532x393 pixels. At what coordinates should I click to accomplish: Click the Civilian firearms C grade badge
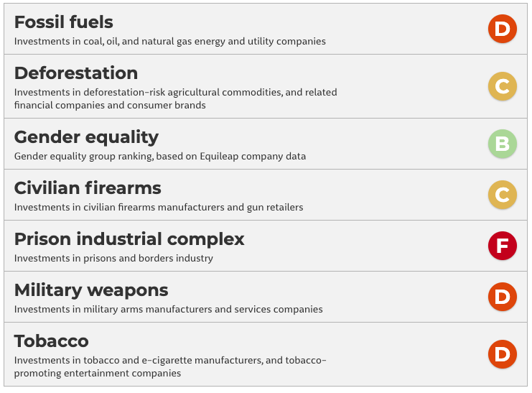tap(502, 195)
